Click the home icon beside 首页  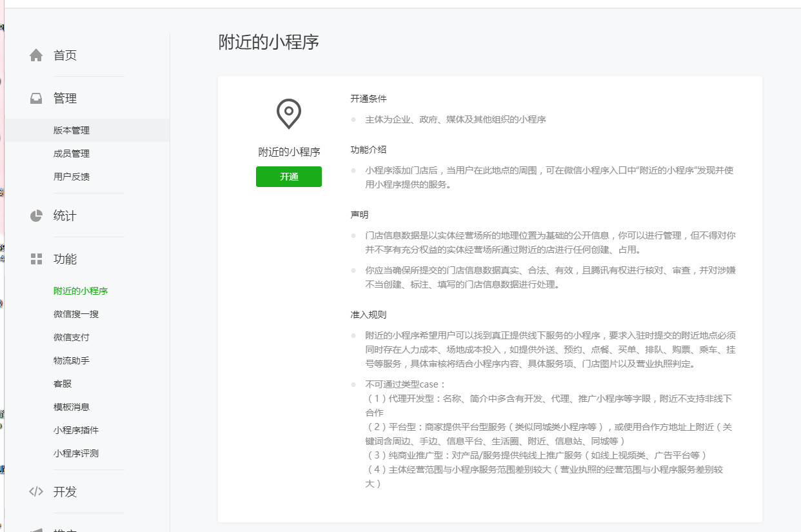pos(36,55)
